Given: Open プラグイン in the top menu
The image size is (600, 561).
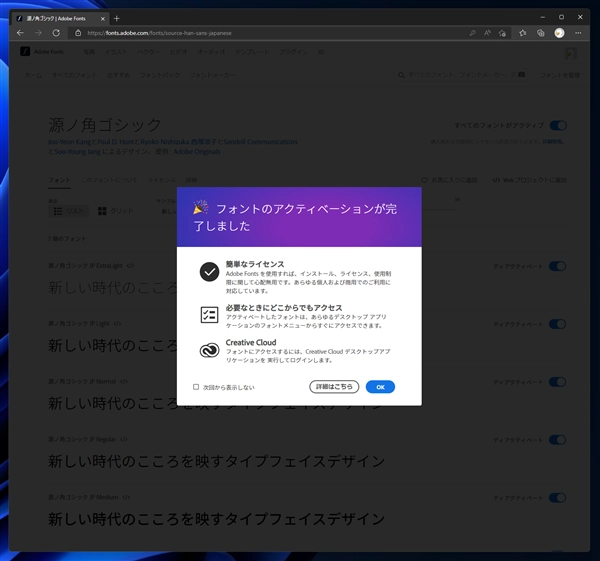Looking at the screenshot, I should pyautogui.click(x=293, y=52).
